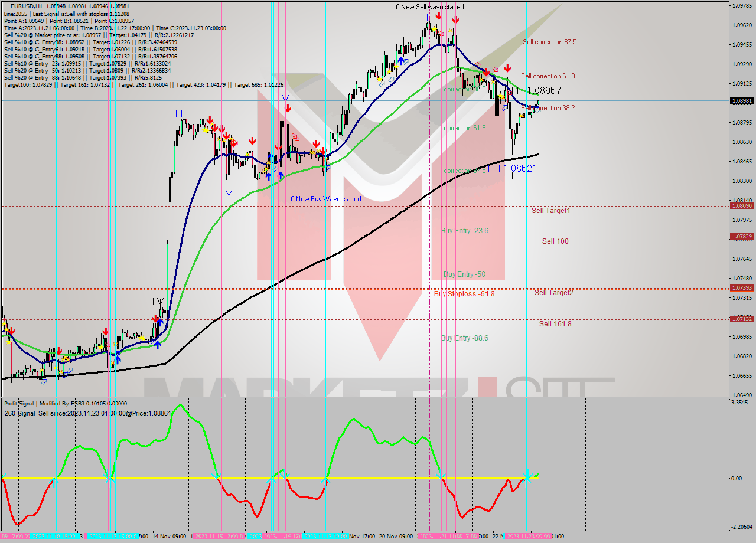The width and height of the screenshot is (756, 543).
Task: Click the 'Sell correction 61.8' label
Action: (x=548, y=76)
